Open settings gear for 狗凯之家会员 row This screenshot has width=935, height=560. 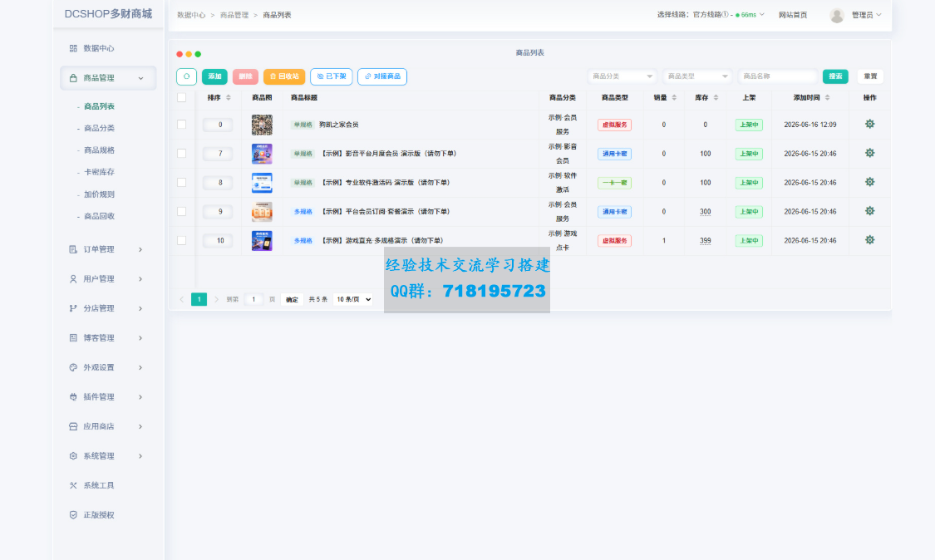[869, 124]
